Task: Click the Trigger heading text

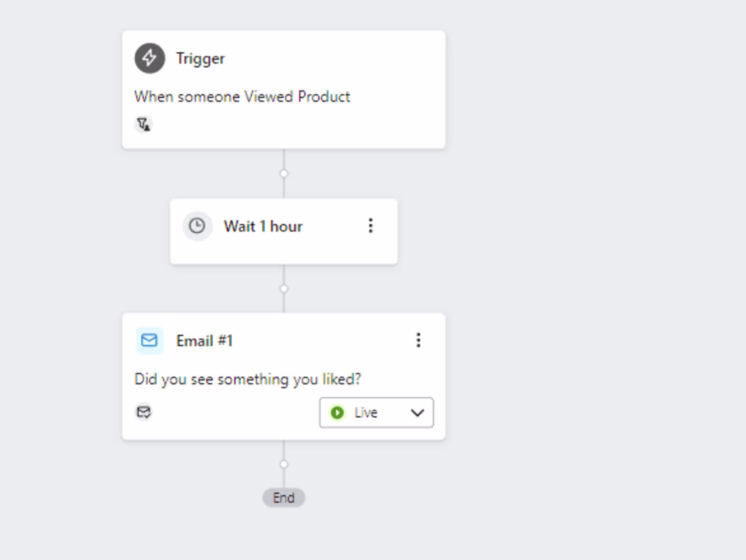Action: 200,59
